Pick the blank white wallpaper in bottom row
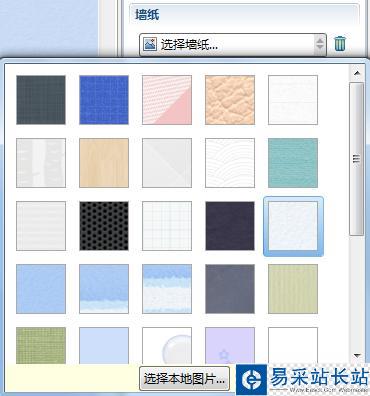 pyautogui.click(x=293, y=346)
